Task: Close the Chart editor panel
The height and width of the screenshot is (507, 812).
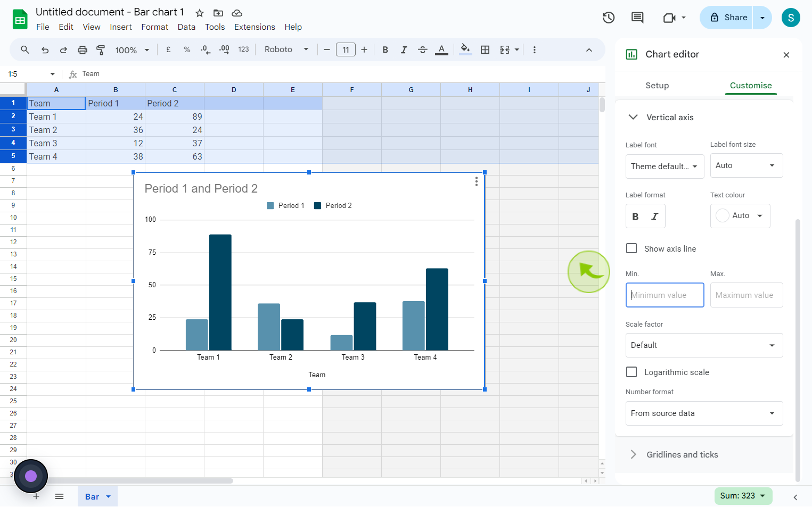Action: (x=786, y=55)
